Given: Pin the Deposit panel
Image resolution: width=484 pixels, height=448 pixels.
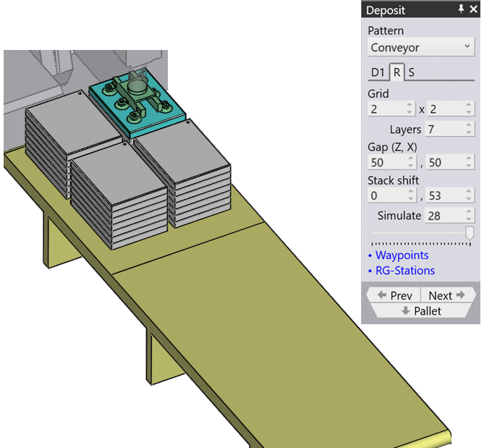Looking at the screenshot, I should 460,9.
